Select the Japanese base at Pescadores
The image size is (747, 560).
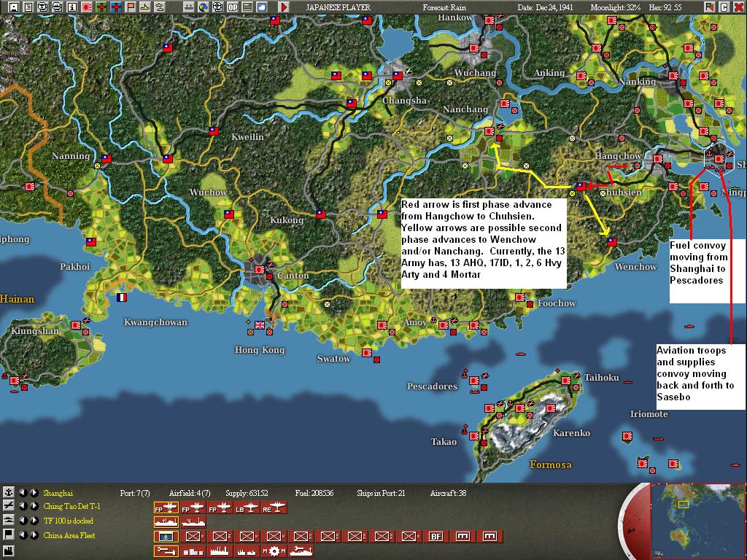(x=474, y=381)
